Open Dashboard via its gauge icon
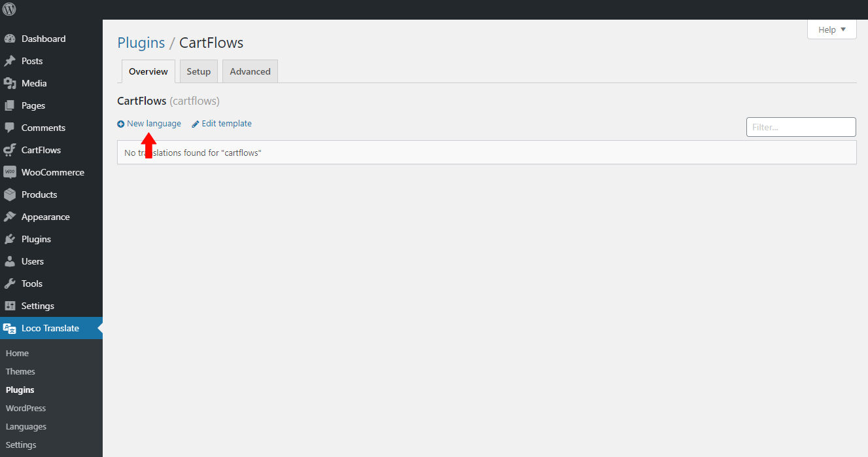Image resolution: width=868 pixels, height=457 pixels. coord(10,39)
